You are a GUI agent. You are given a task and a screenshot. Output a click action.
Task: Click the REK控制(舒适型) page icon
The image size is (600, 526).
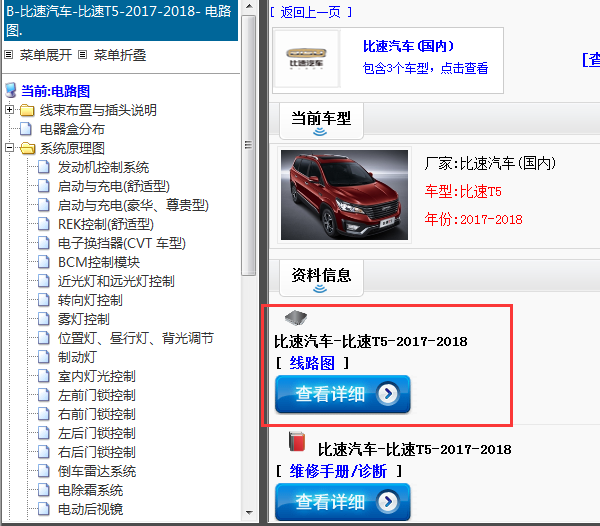pyautogui.click(x=44, y=224)
